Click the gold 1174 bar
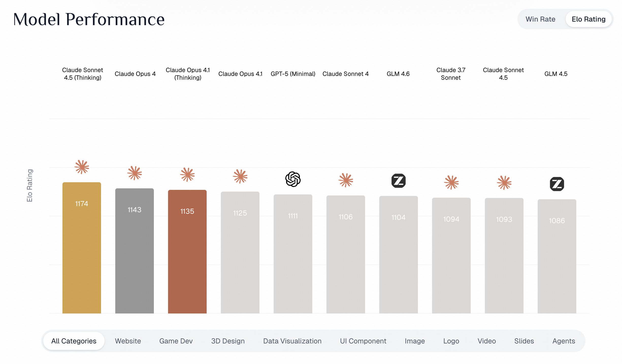Viewport: 622px width, 364px height. (82, 249)
